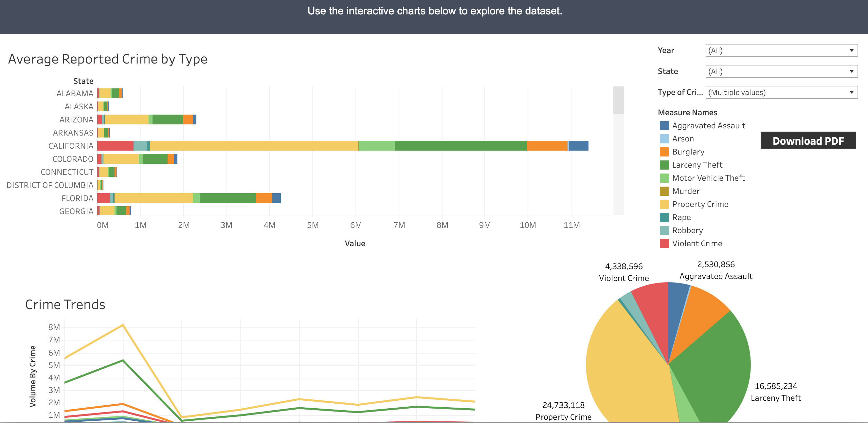Click the Measure Names legend header
This screenshot has width=868, height=423.
tap(687, 112)
